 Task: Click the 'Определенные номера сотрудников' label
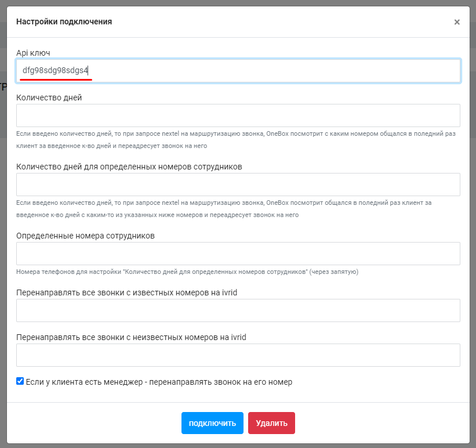click(x=86, y=236)
